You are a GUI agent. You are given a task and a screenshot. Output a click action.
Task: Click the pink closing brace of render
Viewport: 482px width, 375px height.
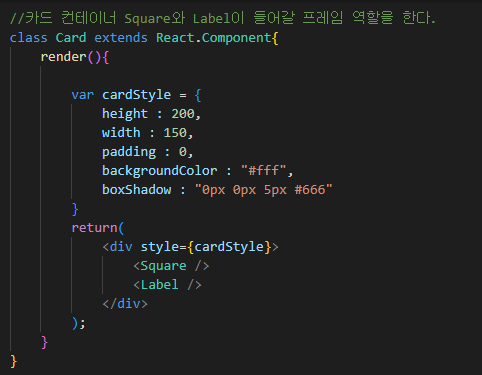(44, 342)
